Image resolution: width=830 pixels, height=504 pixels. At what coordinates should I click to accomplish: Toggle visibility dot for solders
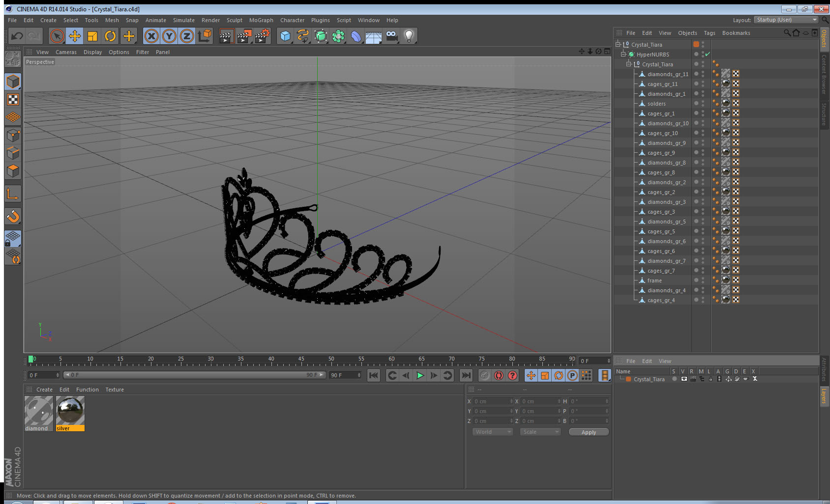tap(696, 103)
